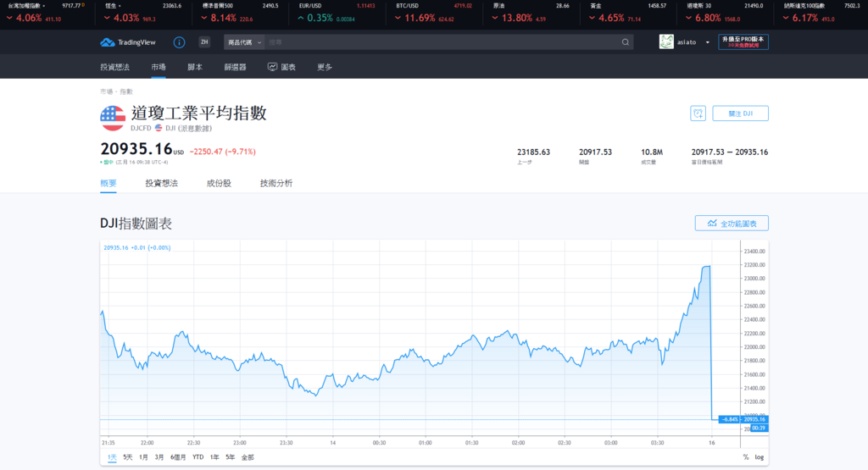This screenshot has width=868, height=470.
Task: Open the asiato account dropdown arrow
Action: 708,42
